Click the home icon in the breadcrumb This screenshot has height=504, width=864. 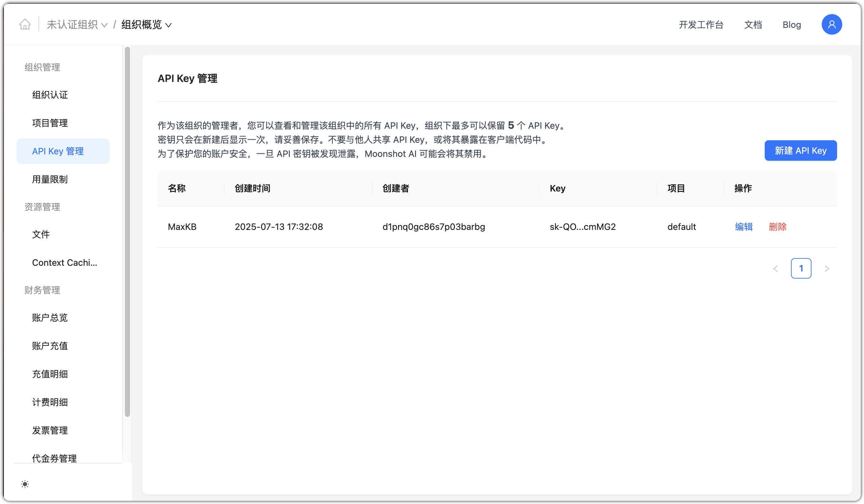click(25, 24)
